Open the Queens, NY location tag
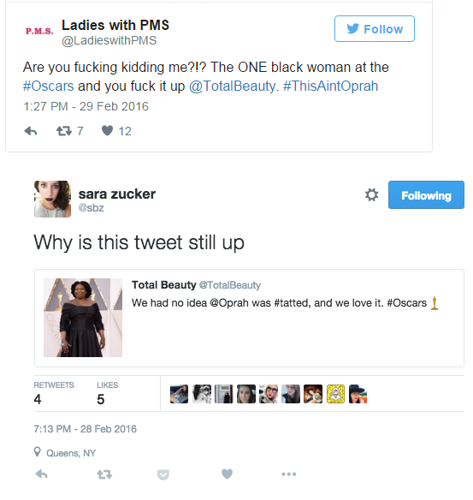The height and width of the screenshot is (500, 473). (71, 453)
